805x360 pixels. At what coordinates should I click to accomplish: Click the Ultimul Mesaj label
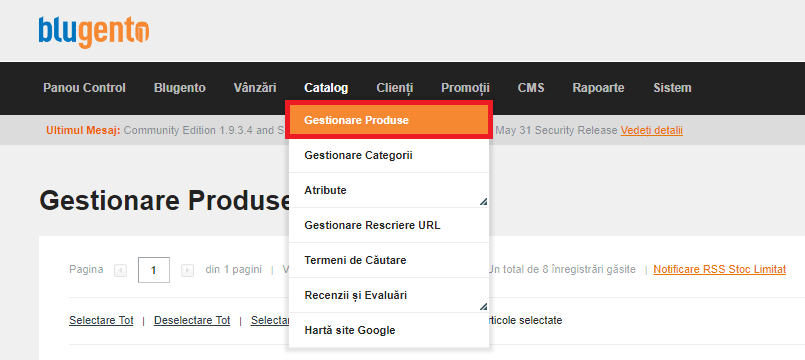tap(83, 130)
